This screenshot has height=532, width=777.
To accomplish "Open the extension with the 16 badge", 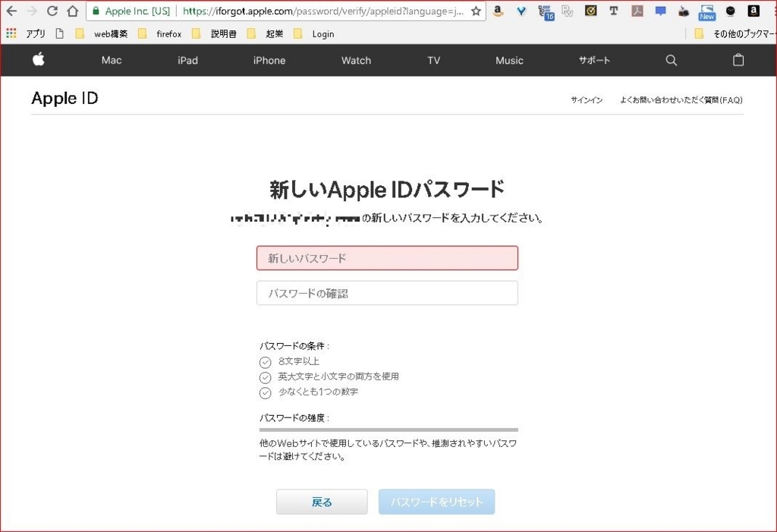I will point(545,12).
